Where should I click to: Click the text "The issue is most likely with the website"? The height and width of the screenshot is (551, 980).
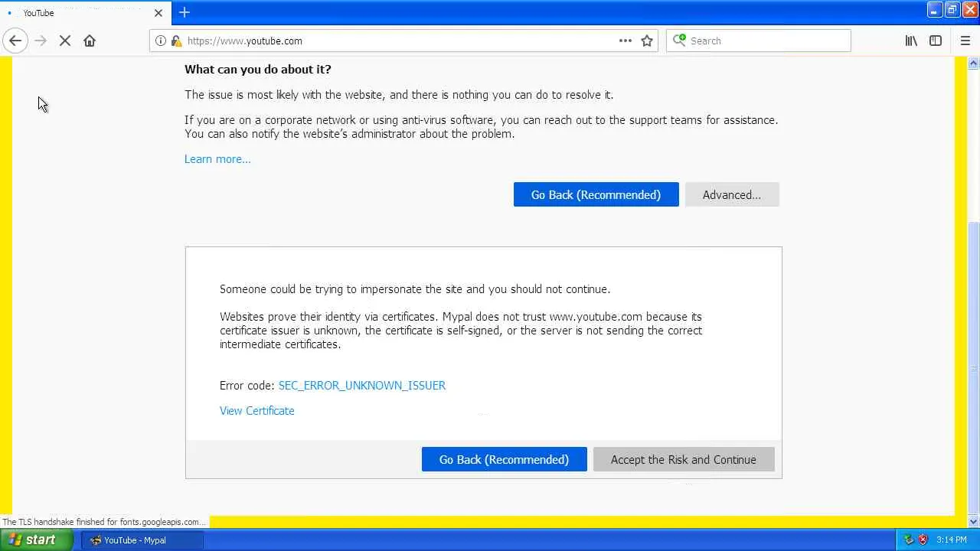coord(283,95)
